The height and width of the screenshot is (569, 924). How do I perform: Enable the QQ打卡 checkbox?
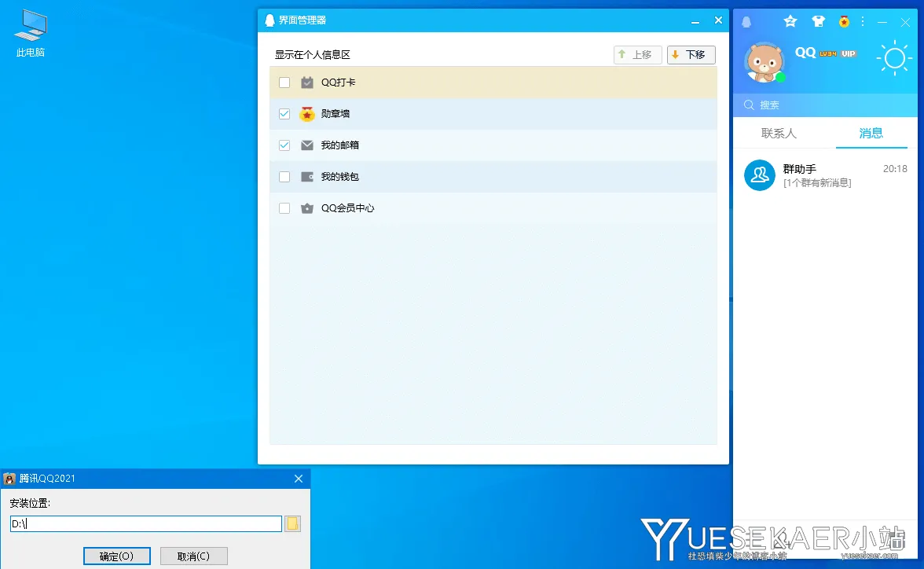(x=284, y=82)
